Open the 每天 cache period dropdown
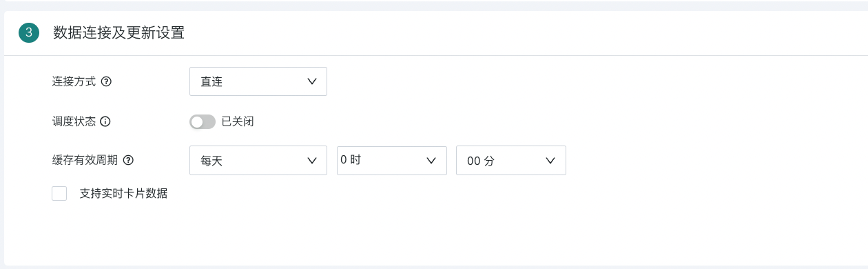This screenshot has height=269, width=868. point(258,161)
